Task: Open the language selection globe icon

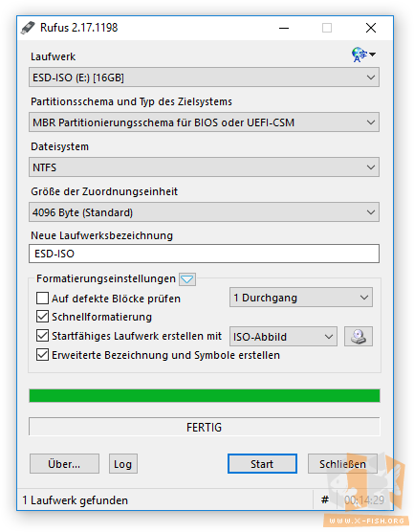Action: click(x=363, y=55)
